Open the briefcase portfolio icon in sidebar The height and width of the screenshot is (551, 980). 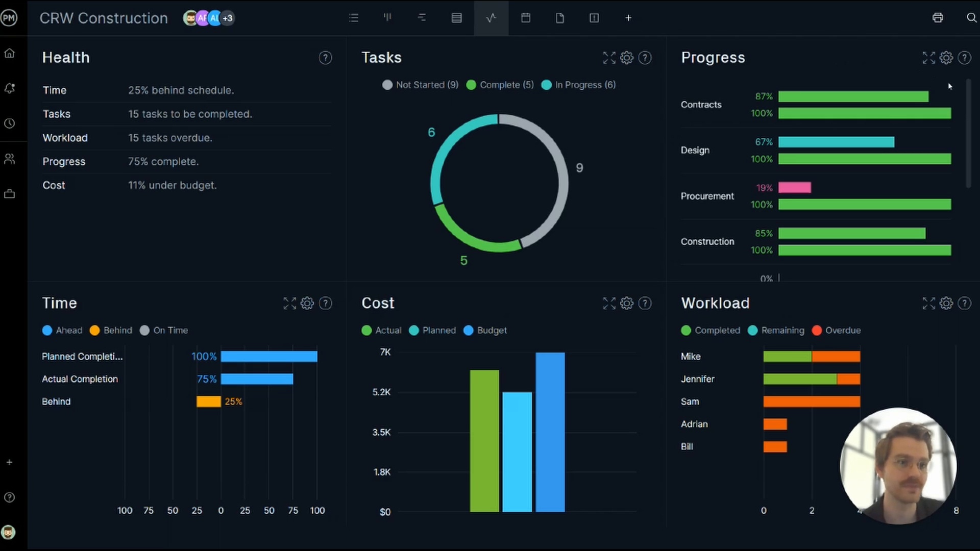[9, 194]
